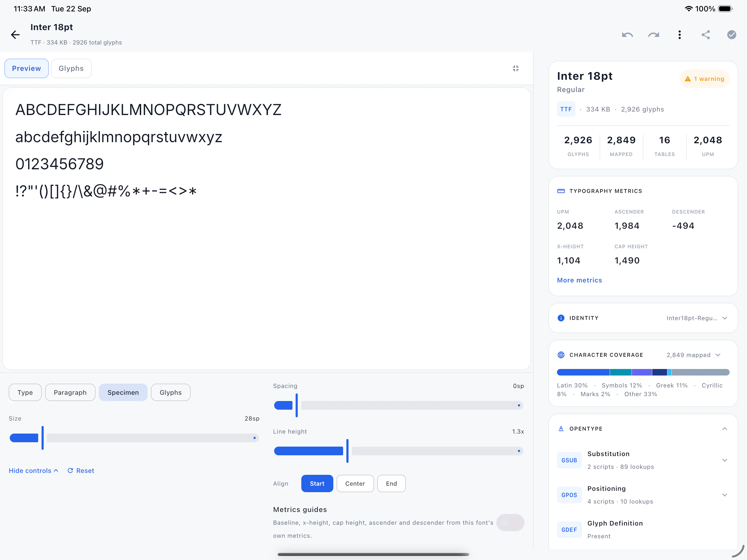This screenshot has height=560, width=747.
Task: Toggle the Metrics guides switch
Action: click(x=510, y=523)
